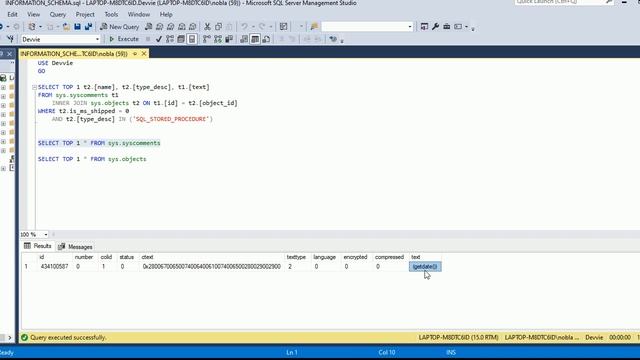Pin the INFORMATION_SCHE query tab

[135, 54]
